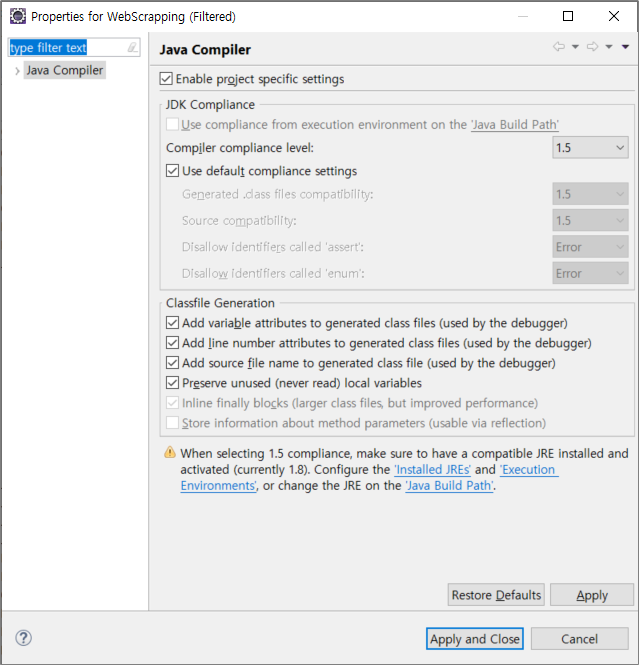639x665 pixels.
Task: Select Java Compiler in the tree
Action: point(64,70)
